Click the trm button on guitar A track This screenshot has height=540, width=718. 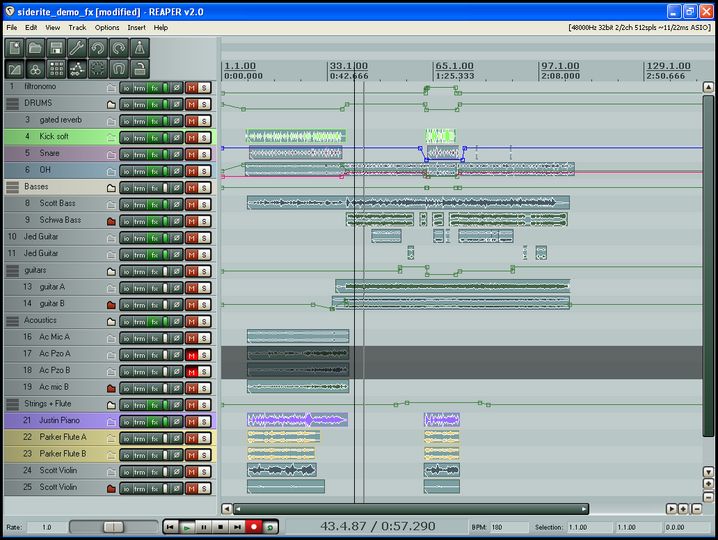(x=140, y=288)
